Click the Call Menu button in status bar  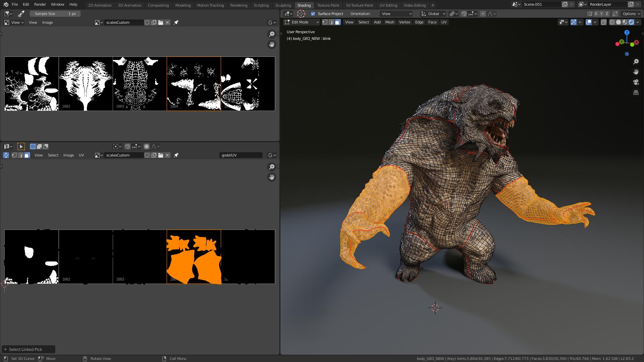point(177,358)
